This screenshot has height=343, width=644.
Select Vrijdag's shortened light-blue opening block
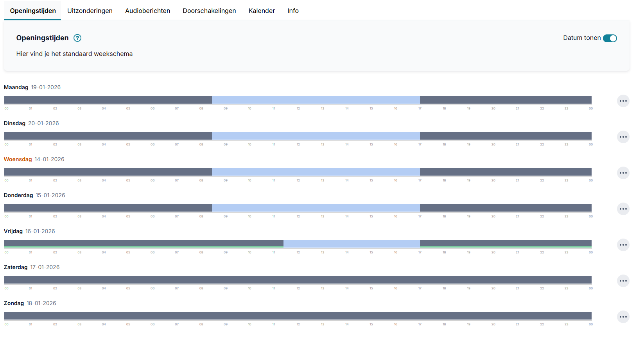[x=352, y=244]
